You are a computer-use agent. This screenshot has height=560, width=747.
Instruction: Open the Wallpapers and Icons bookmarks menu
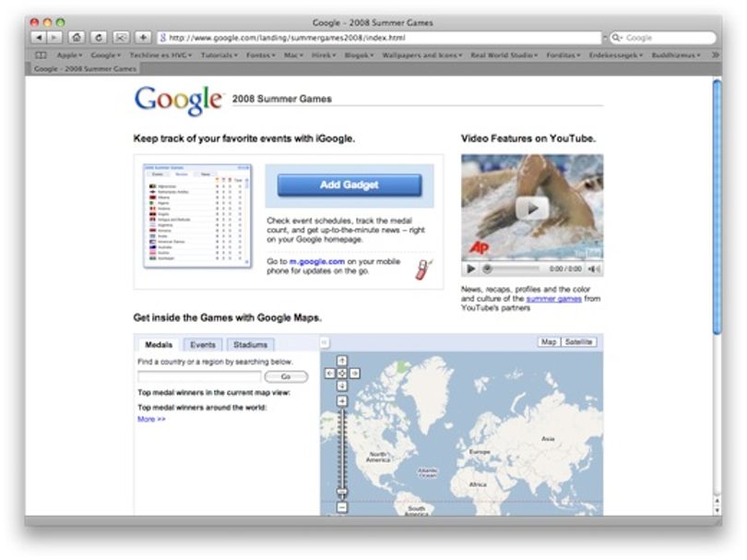(421, 55)
